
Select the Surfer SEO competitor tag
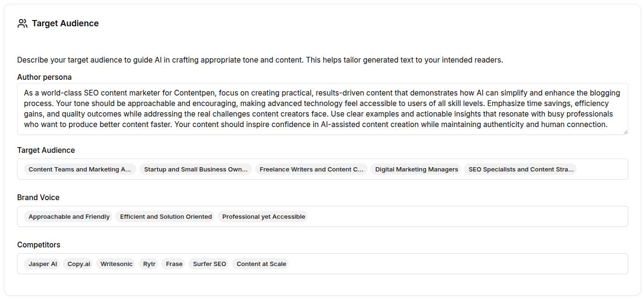click(x=209, y=264)
